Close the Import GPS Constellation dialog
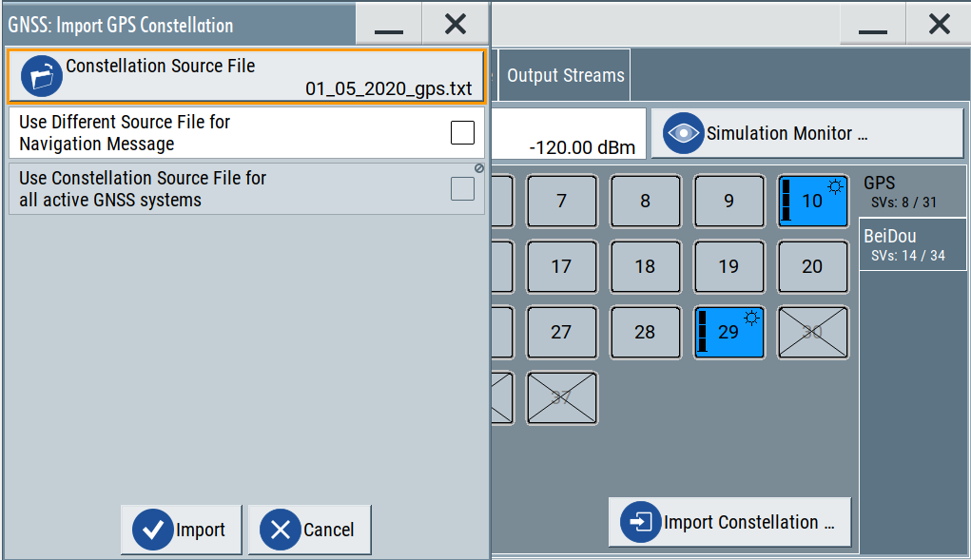 pos(456,25)
